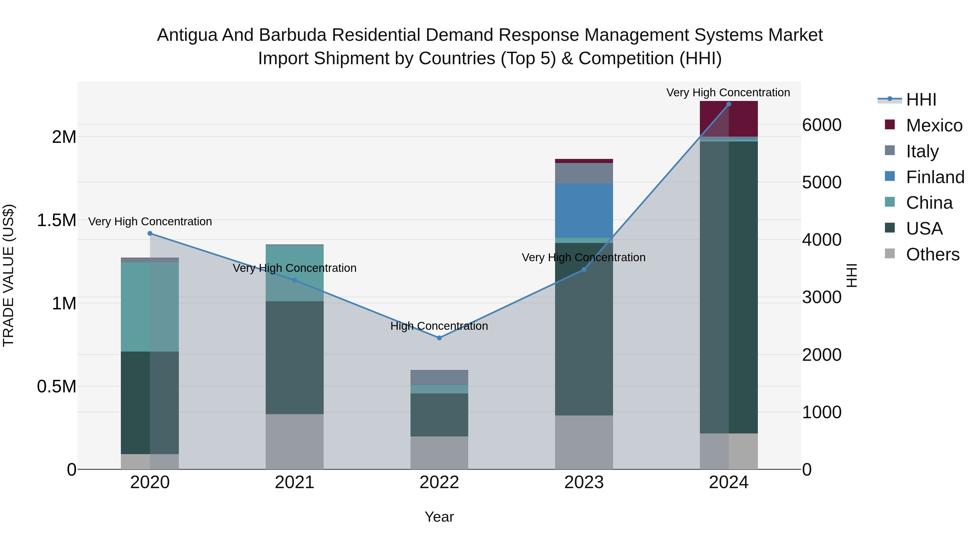Click the HHI data point for 2024
Image resolution: width=980 pixels, height=551 pixels.
(729, 104)
